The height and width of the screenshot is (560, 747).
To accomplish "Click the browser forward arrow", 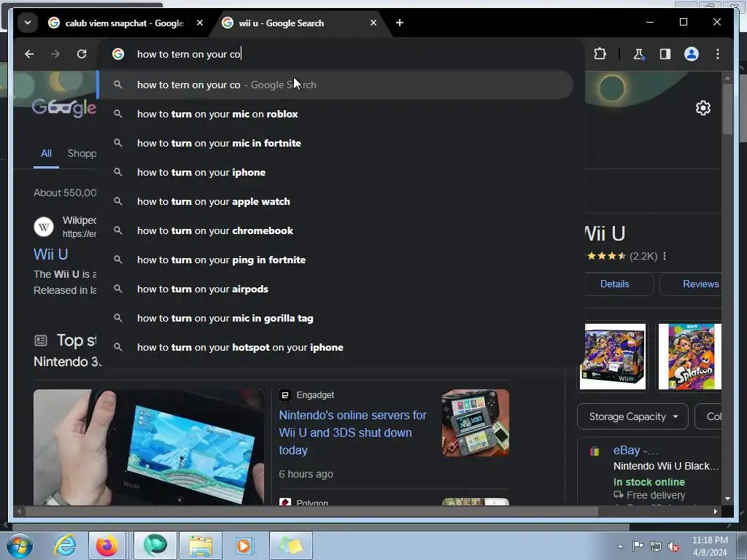I will pos(55,54).
